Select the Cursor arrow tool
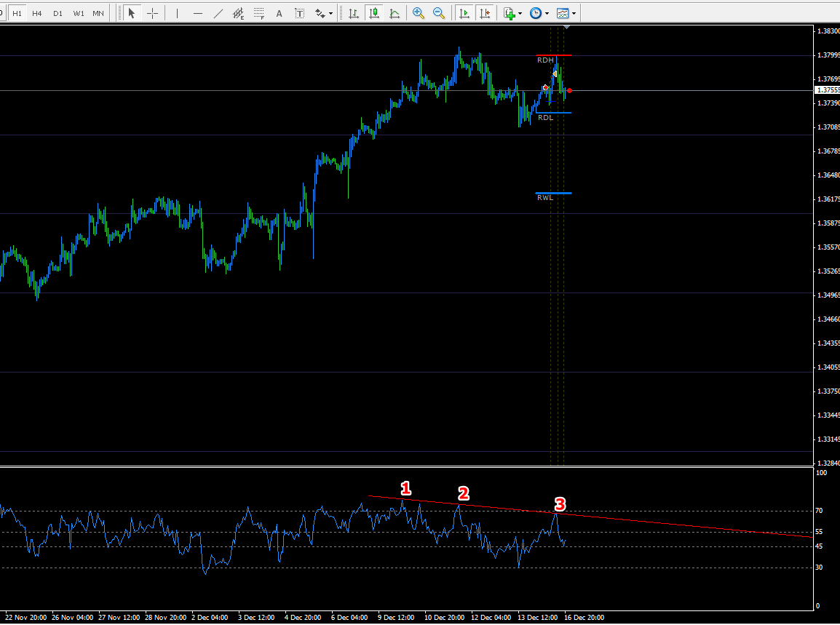 [131, 13]
